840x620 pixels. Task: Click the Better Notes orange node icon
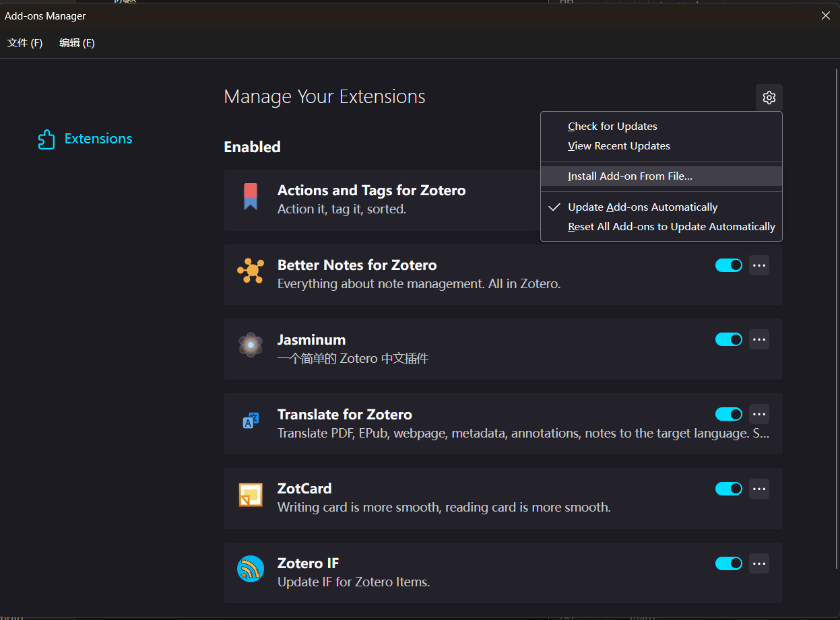pyautogui.click(x=251, y=271)
